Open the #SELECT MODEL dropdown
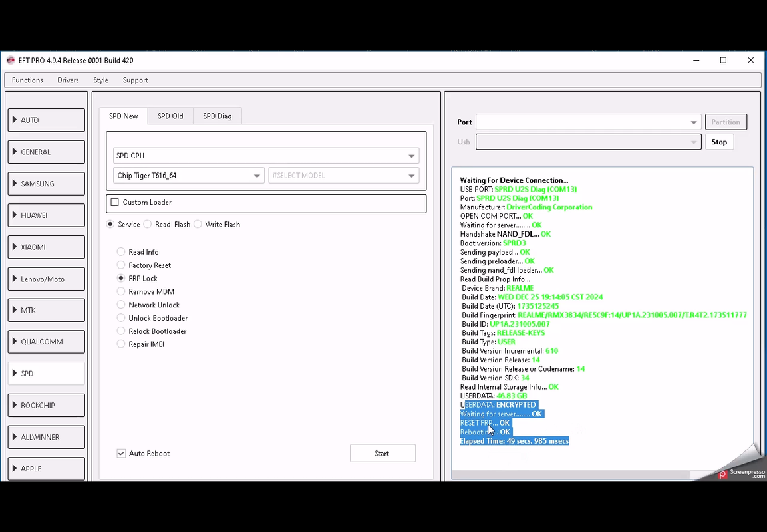Screen dimensions: 767x532 click(x=344, y=176)
